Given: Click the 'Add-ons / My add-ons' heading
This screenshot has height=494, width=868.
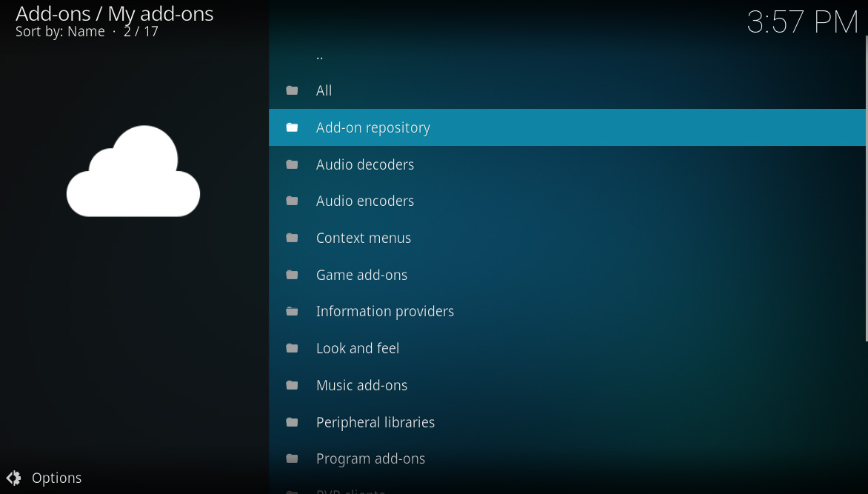Looking at the screenshot, I should 115,14.
